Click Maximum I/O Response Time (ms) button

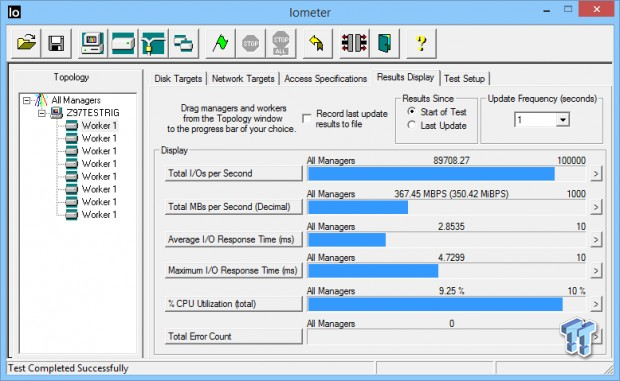[x=233, y=271]
